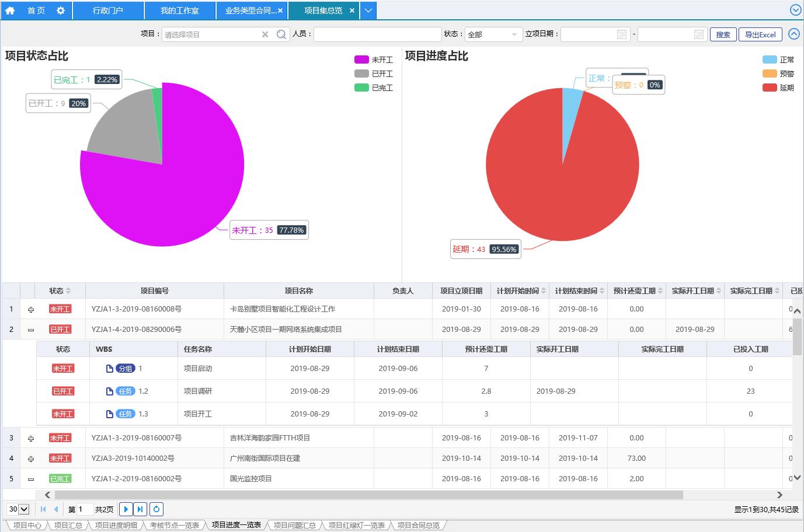Refresh the table with reload icon
Screen dimensions: 804x532
pyautogui.click(x=156, y=509)
